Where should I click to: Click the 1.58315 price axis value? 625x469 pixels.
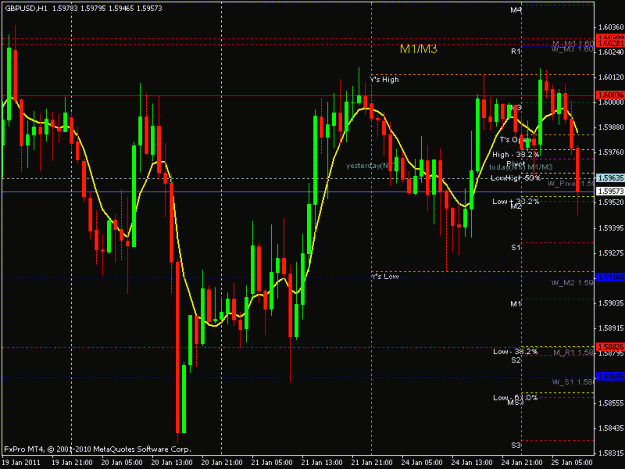(x=611, y=453)
